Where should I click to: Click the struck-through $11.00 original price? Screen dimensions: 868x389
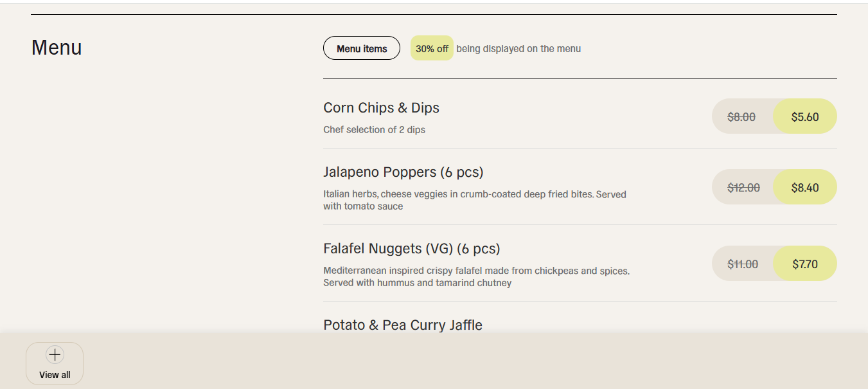point(743,264)
